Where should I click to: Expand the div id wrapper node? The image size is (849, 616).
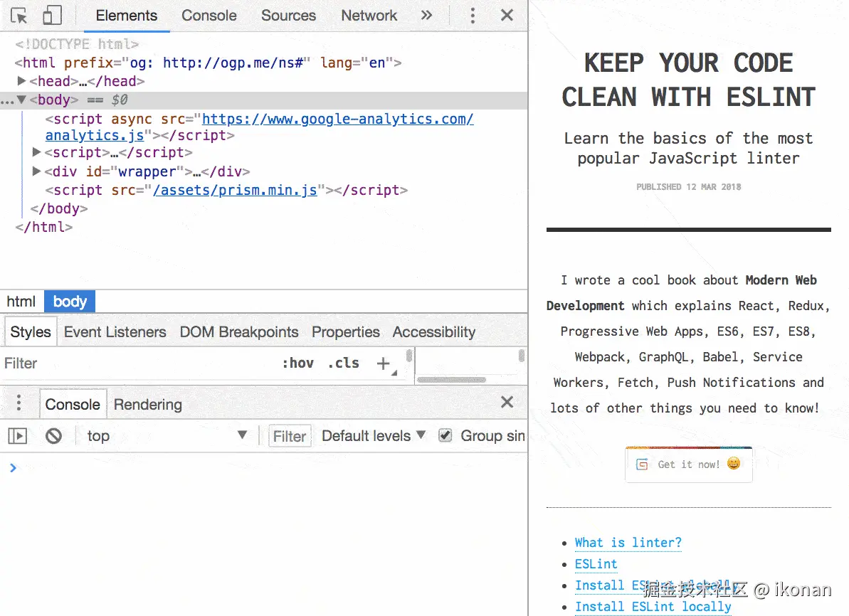click(36, 171)
